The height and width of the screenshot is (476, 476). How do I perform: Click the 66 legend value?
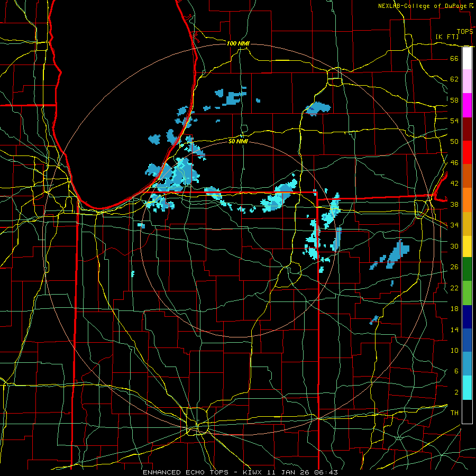(x=454, y=58)
